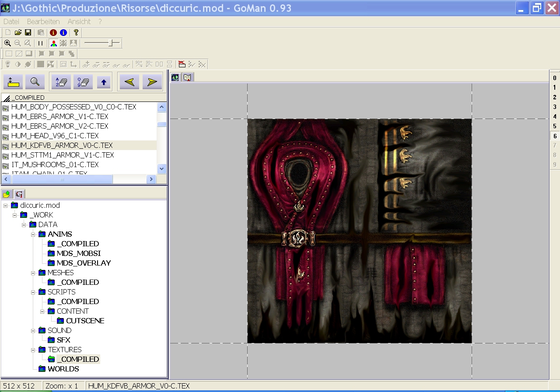Toggle the RGB color person view

tap(53, 43)
